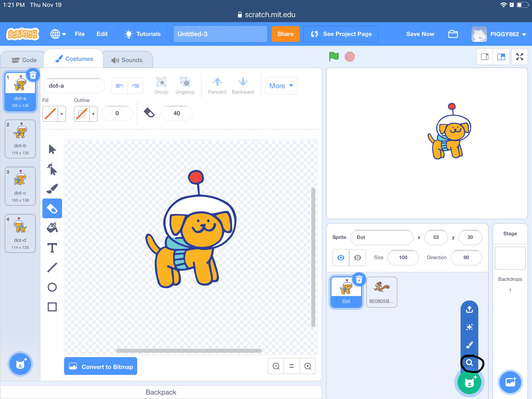This screenshot has width=532, height=399.
Task: Expand the More options dropdown
Action: point(281,86)
